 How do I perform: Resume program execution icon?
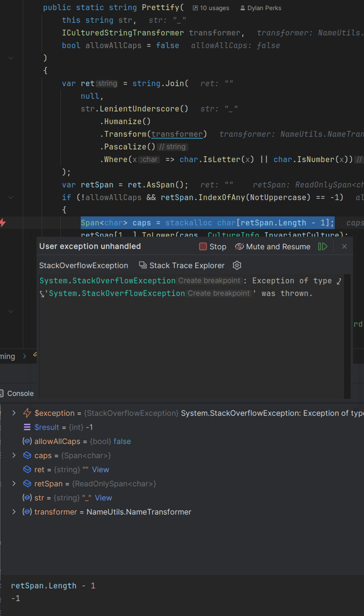323,246
